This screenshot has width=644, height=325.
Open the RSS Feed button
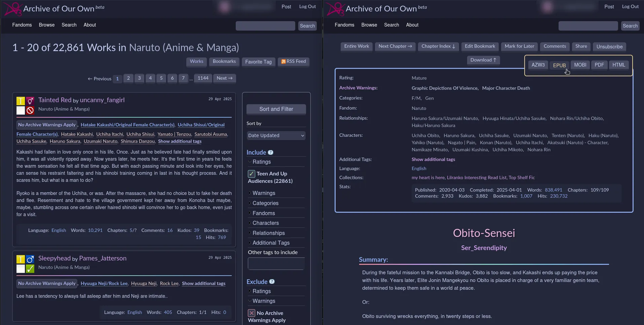coord(294,62)
